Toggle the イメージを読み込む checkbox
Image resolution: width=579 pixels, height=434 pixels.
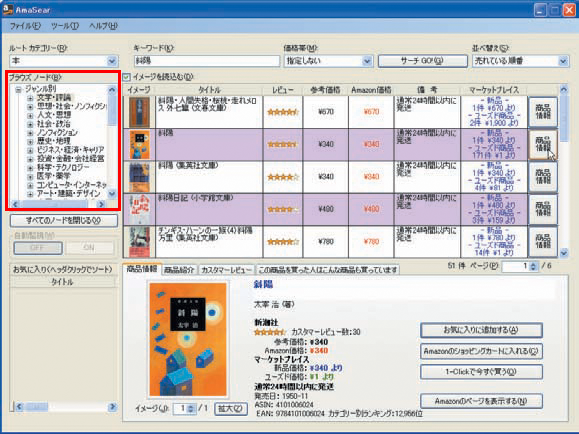(x=127, y=77)
